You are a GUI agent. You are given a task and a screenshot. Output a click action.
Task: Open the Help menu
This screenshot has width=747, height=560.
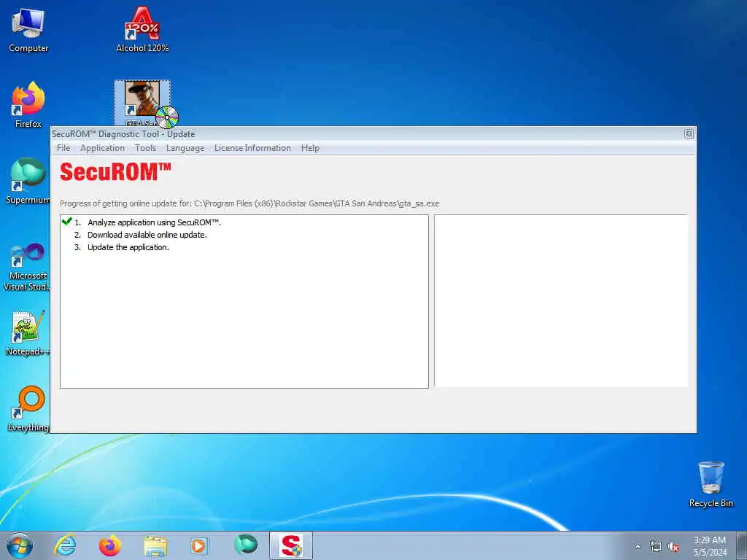click(x=310, y=148)
